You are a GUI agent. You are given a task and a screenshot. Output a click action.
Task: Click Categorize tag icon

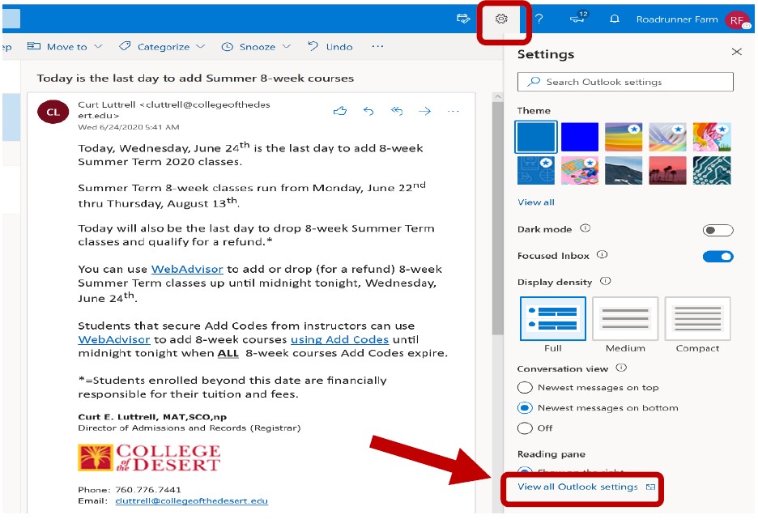point(125,46)
